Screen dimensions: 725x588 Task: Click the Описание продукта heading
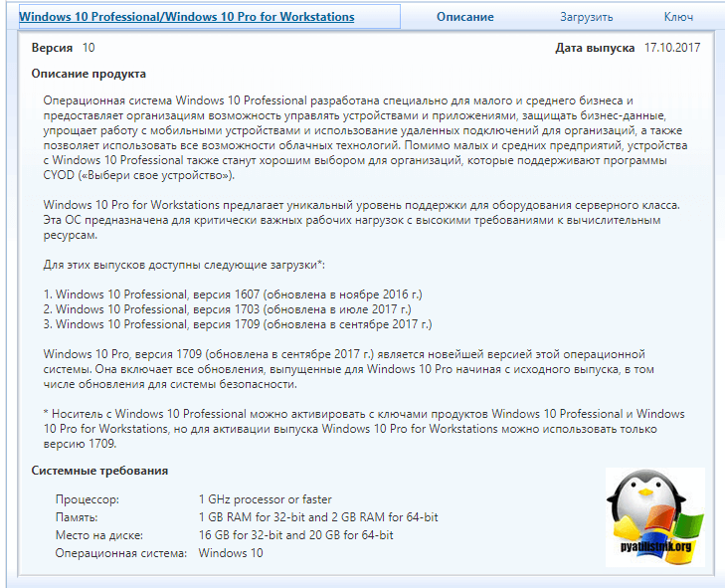[89, 74]
